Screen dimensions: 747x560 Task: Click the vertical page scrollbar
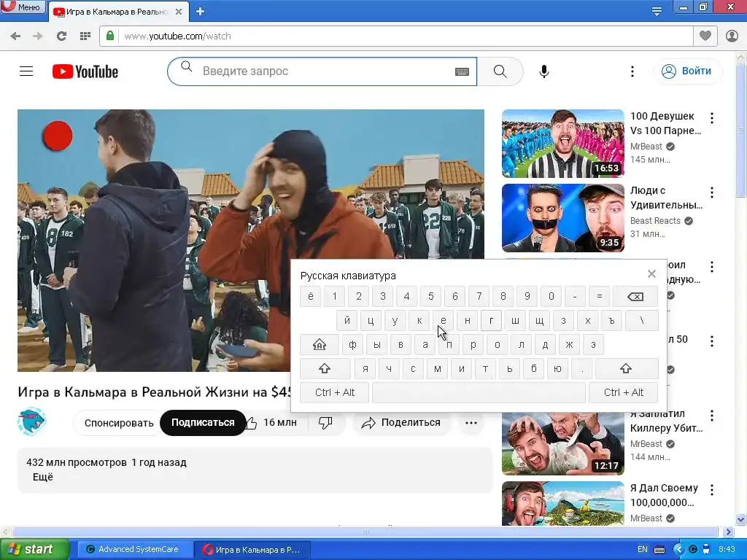741,130
